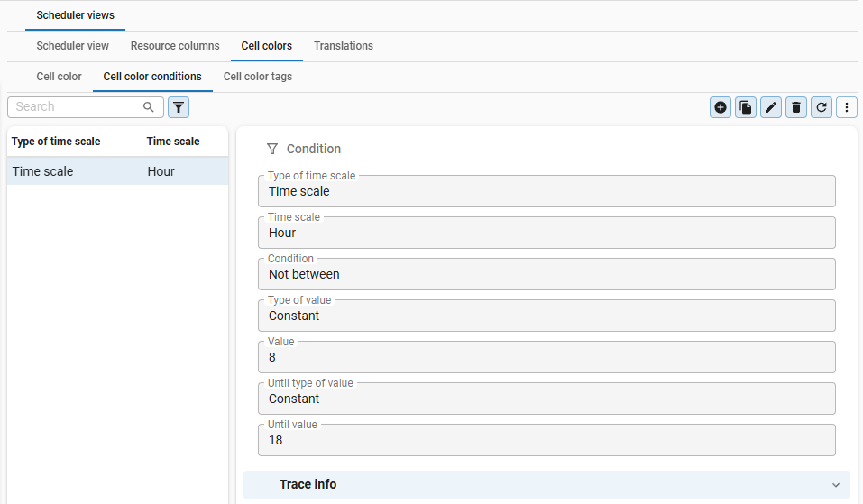Screen dimensions: 863x504
Task: Toggle the filter button beside search
Action: 179,107
